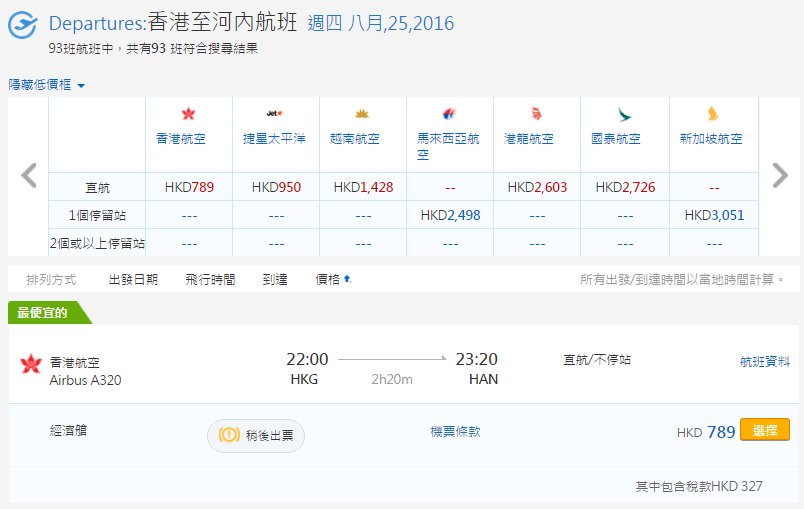
Task: Open the 國泰航空 airline link
Action: click(616, 138)
